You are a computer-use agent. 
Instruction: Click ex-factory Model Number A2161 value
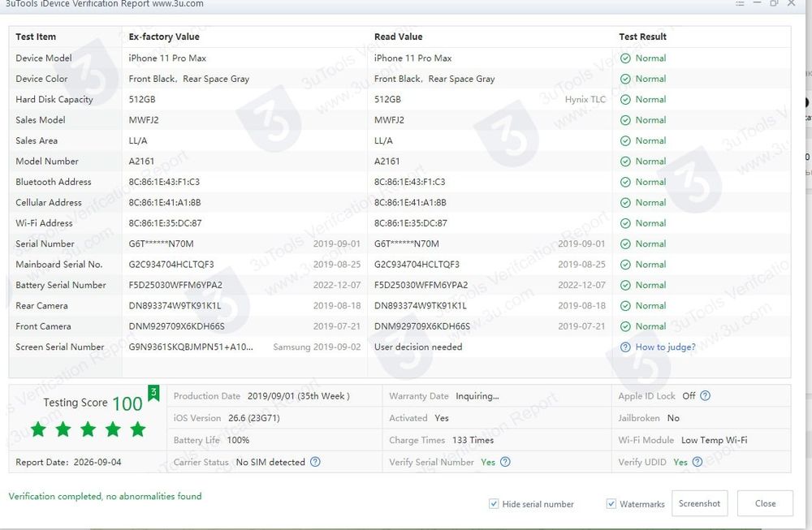point(140,162)
